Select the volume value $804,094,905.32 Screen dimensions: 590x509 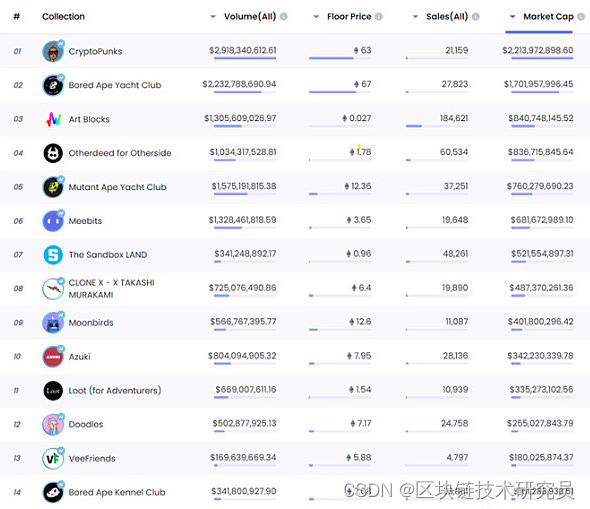242,356
